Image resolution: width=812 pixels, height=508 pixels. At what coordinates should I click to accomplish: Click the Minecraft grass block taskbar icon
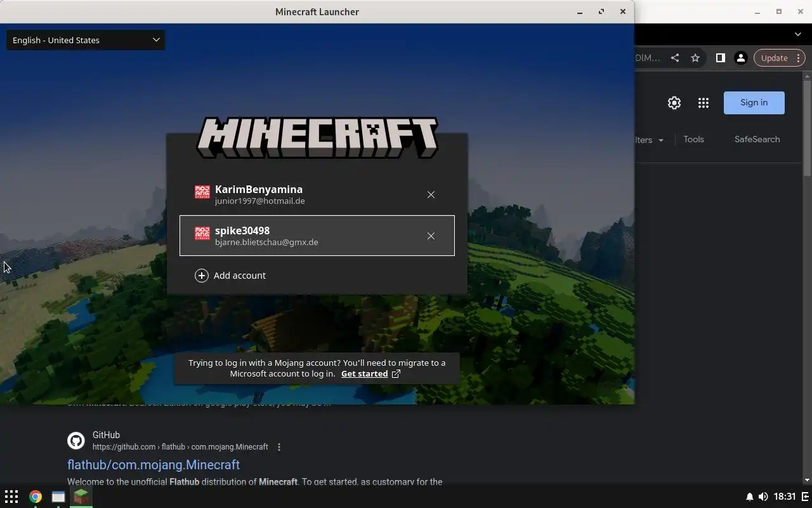point(81,497)
